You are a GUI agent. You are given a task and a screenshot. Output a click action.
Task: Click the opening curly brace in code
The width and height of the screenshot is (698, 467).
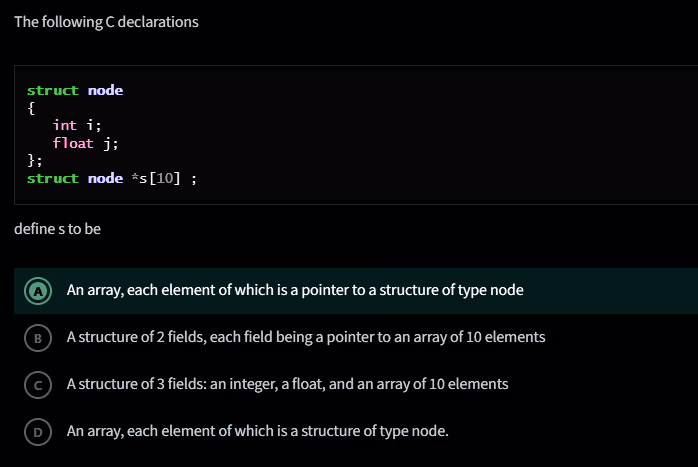click(31, 108)
